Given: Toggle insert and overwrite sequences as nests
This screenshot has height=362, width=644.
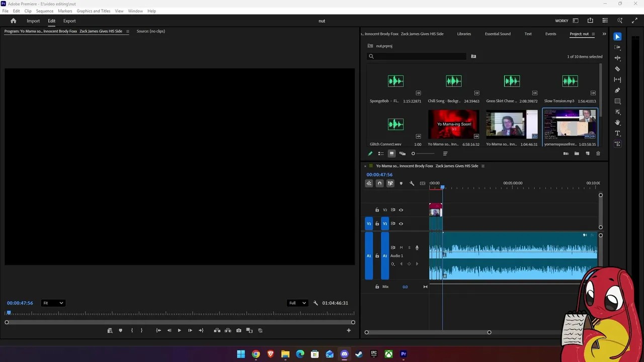Looking at the screenshot, I should coord(369,184).
